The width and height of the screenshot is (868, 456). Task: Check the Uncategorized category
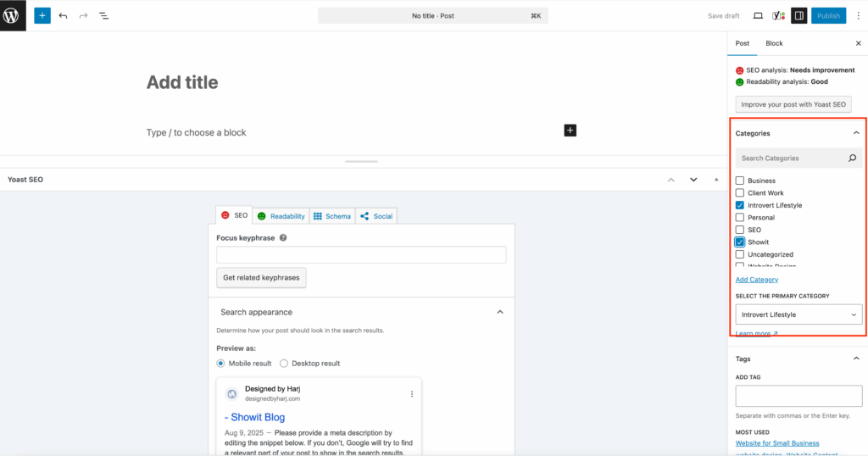[x=739, y=254]
